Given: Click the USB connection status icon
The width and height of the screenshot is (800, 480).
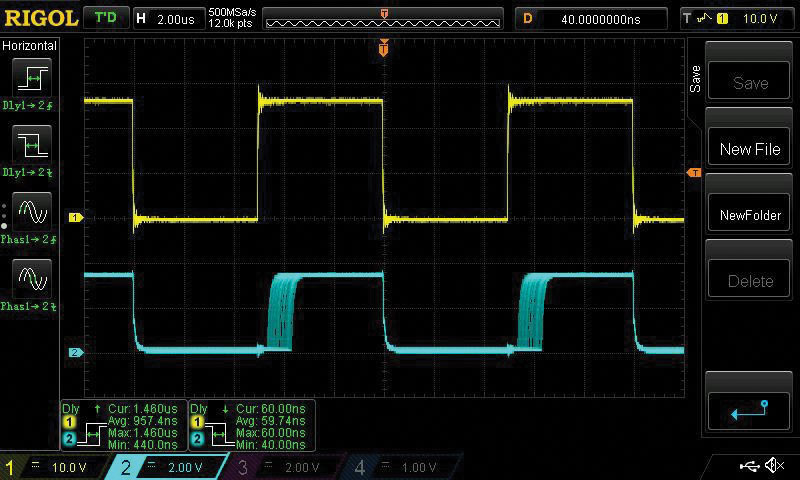Looking at the screenshot, I should coord(750,466).
